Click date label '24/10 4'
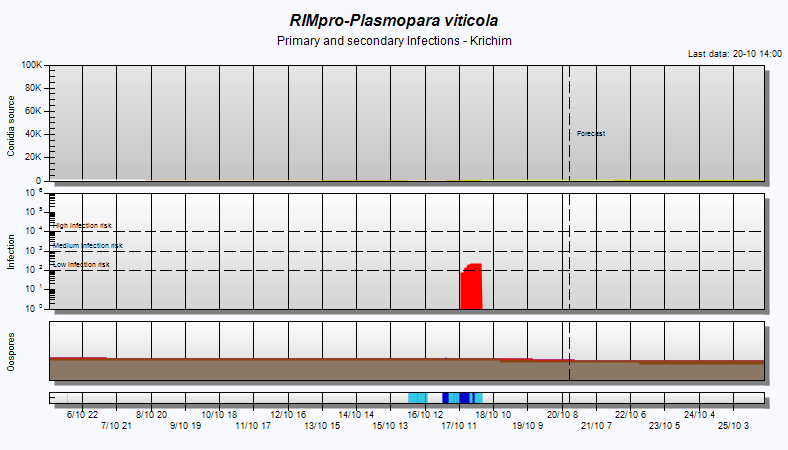The image size is (788, 450). pos(699,415)
